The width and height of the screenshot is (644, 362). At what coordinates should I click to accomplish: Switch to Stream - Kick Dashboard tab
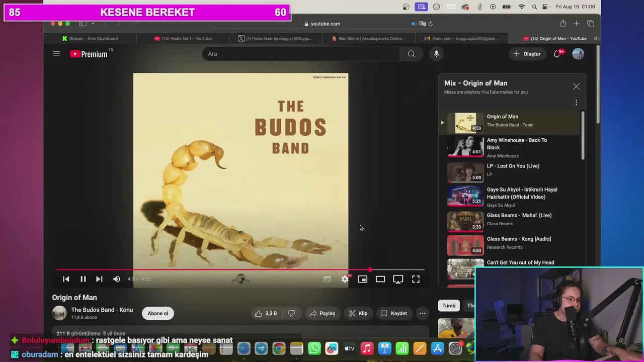[x=90, y=38]
